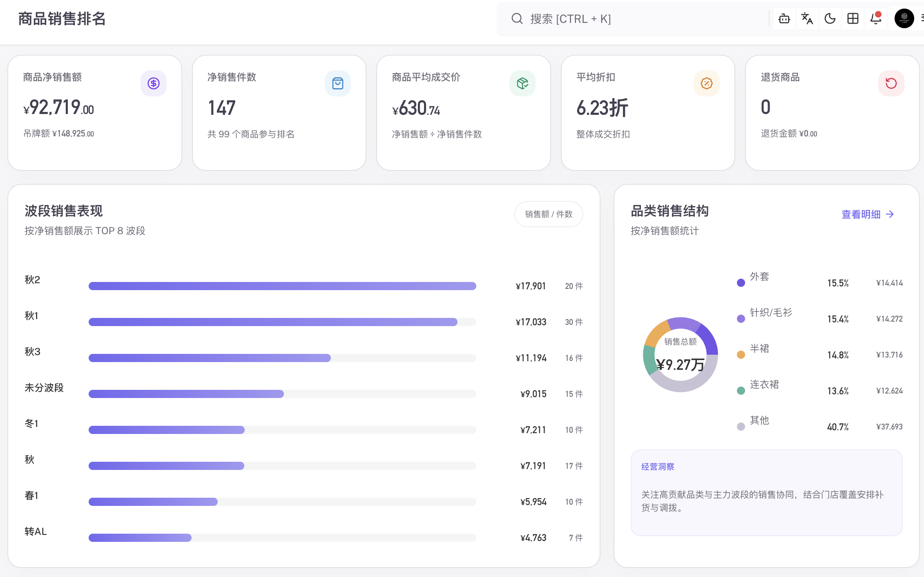924x577 pixels.
Task: Click the 净销售件数 shopping bag icon
Action: 338,83
